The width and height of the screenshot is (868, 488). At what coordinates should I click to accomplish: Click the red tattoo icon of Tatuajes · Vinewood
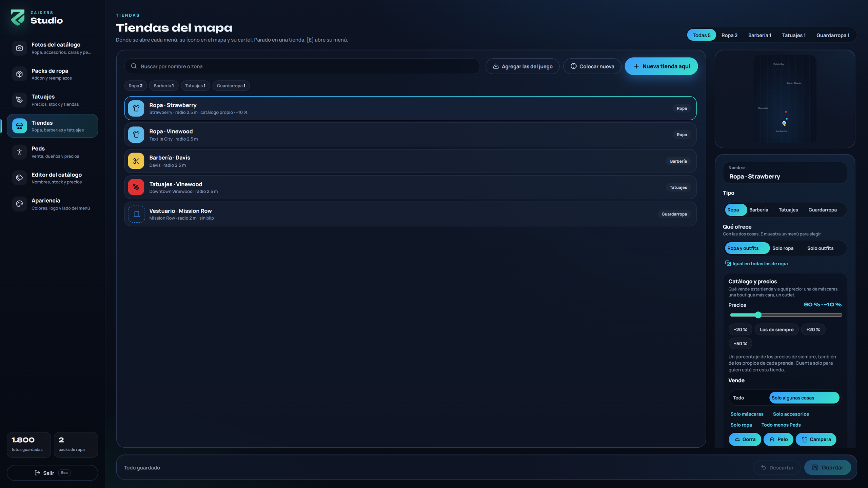click(136, 187)
